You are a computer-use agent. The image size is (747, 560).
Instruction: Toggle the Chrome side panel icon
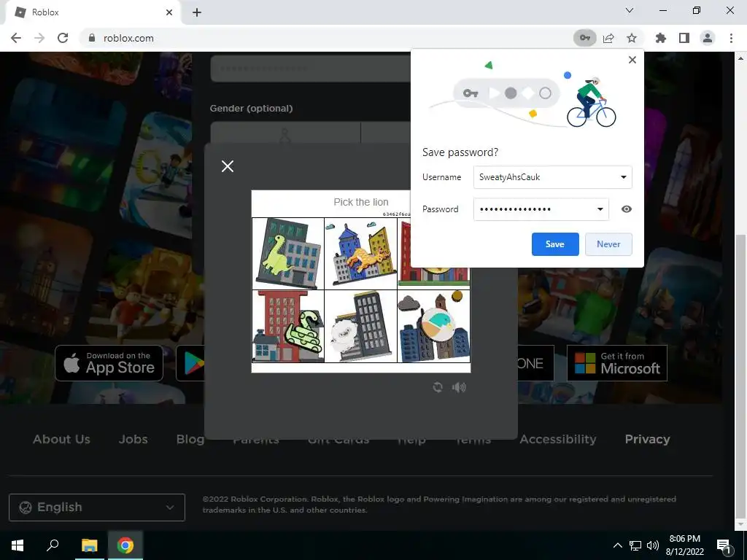tap(684, 38)
